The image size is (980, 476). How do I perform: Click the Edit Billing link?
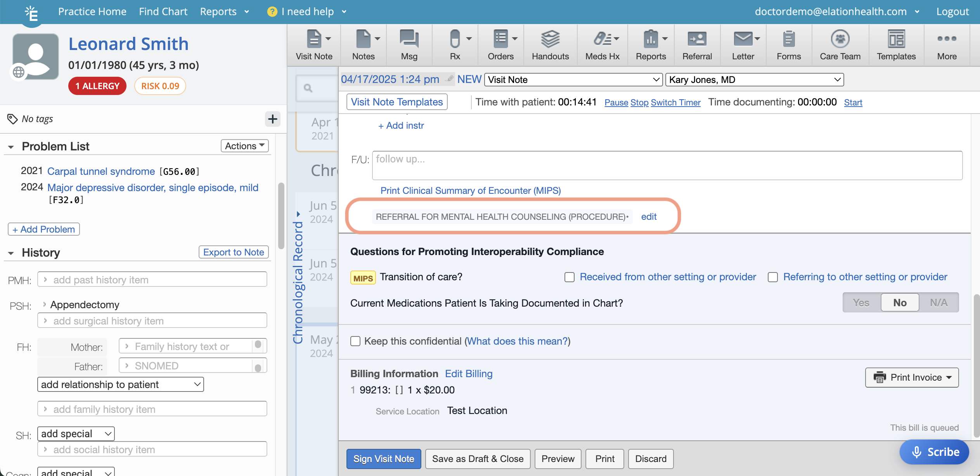tap(468, 374)
